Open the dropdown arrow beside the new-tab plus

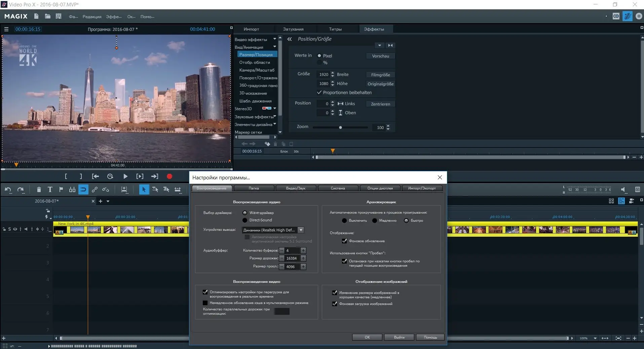click(108, 201)
